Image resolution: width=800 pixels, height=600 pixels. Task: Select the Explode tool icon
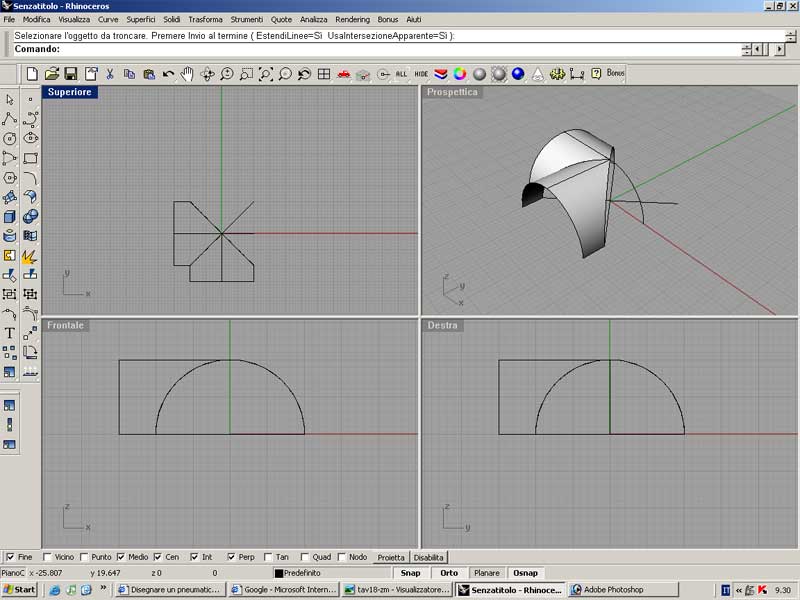(30, 256)
